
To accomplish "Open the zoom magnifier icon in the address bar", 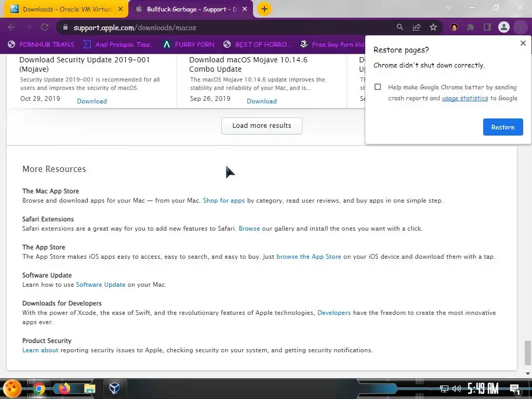I will [400, 27].
